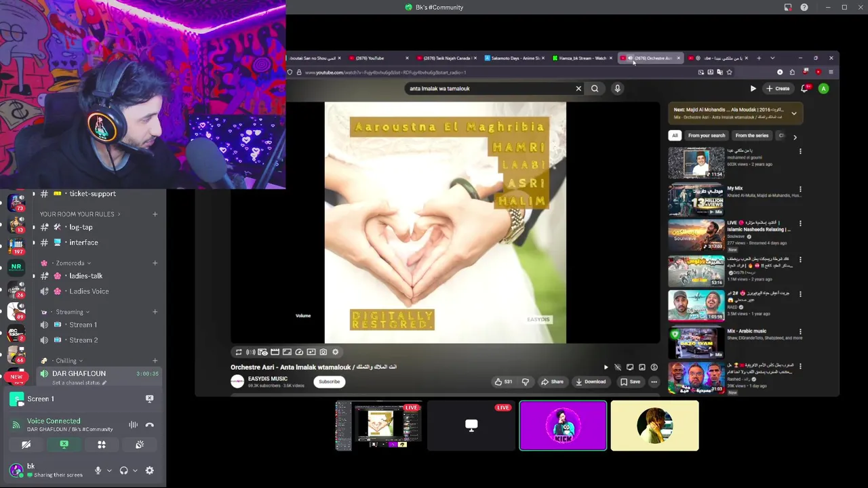Bookmark this page with the star icon
The height and width of the screenshot is (488, 868).
point(729,72)
